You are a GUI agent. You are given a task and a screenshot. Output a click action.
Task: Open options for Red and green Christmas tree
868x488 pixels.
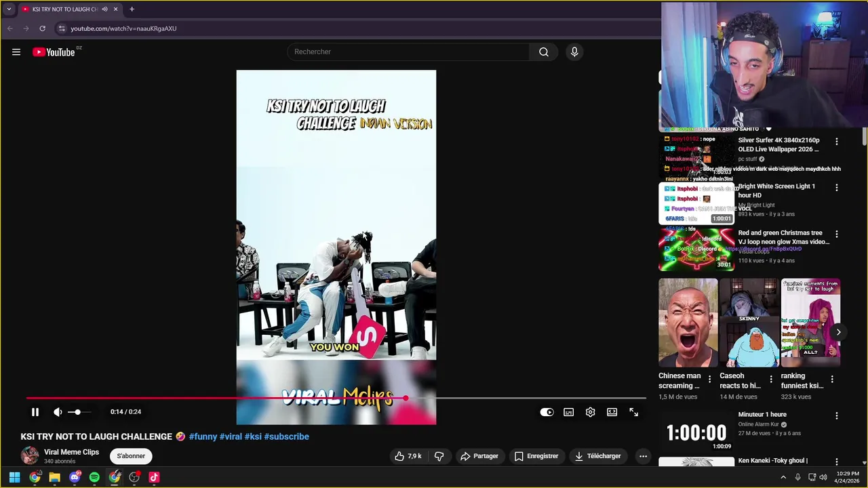click(x=836, y=235)
